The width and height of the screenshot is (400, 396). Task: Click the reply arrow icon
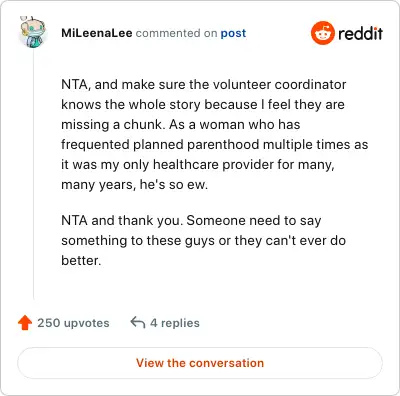pyautogui.click(x=138, y=323)
